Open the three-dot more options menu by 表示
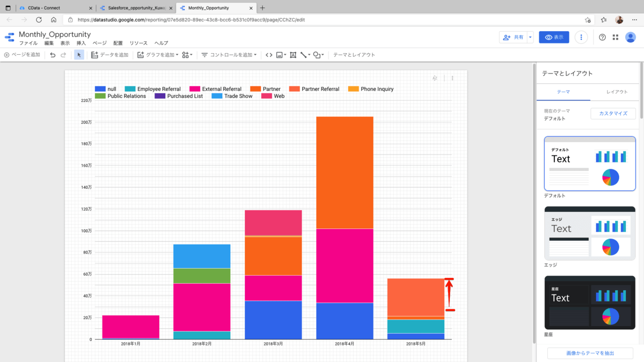Viewport: 644px width, 362px height. 581,37
